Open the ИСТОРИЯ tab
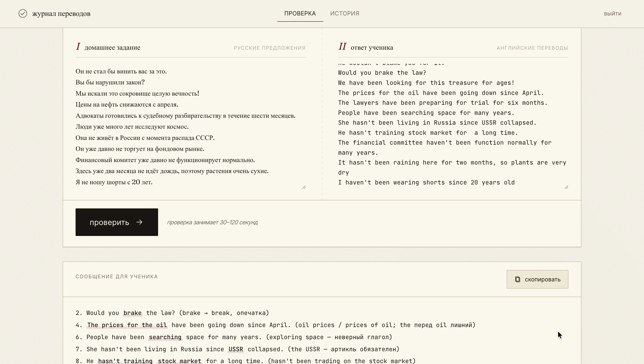 [345, 13]
